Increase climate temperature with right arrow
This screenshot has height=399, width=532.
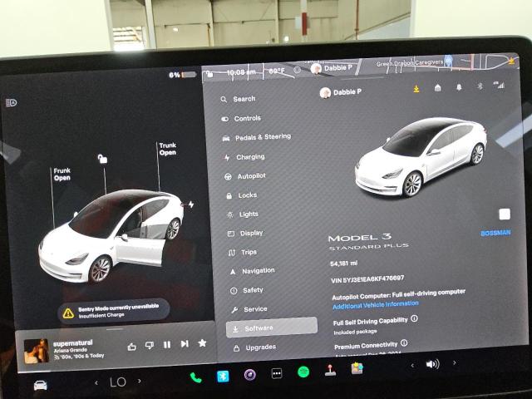pos(140,381)
